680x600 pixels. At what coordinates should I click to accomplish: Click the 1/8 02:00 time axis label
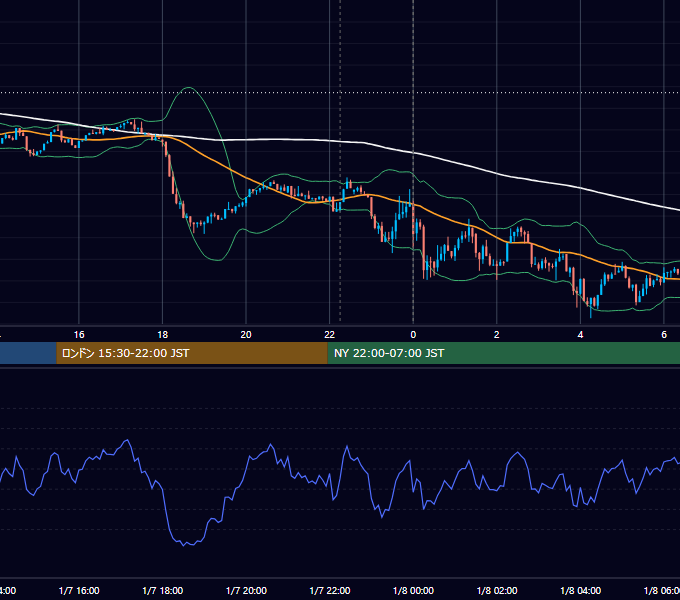tap(497, 590)
